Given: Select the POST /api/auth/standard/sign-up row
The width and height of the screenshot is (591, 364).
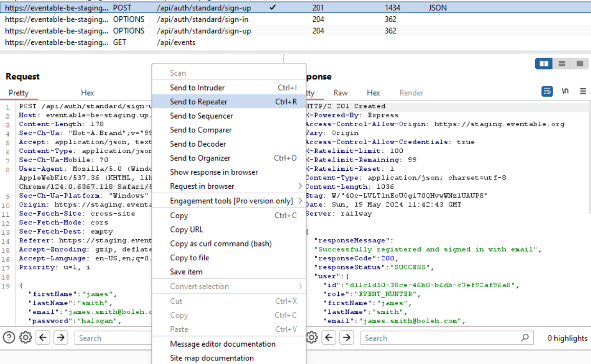Looking at the screenshot, I should (x=296, y=8).
